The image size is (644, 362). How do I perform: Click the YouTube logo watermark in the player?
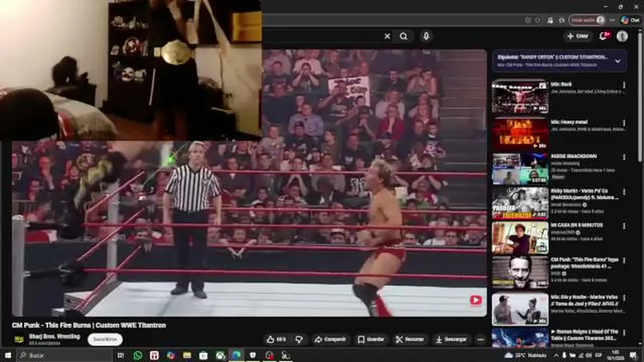pos(475,301)
